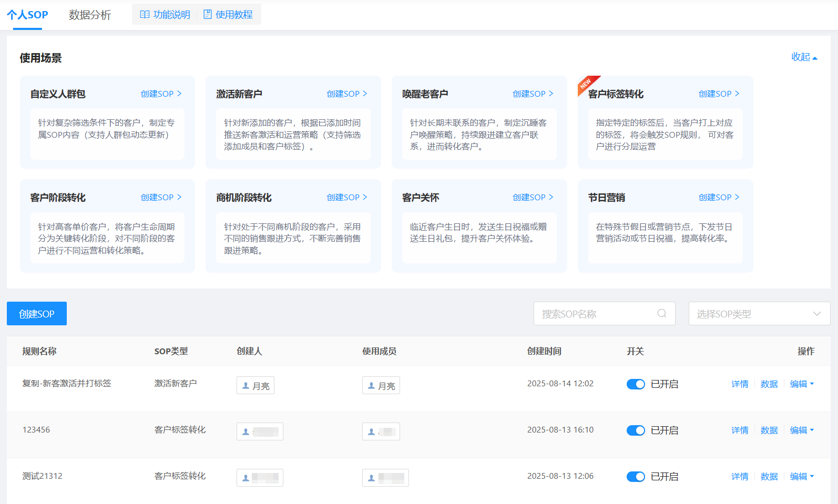
Task: Click member avatar icon in 测试21312 row
Action: (x=371, y=478)
